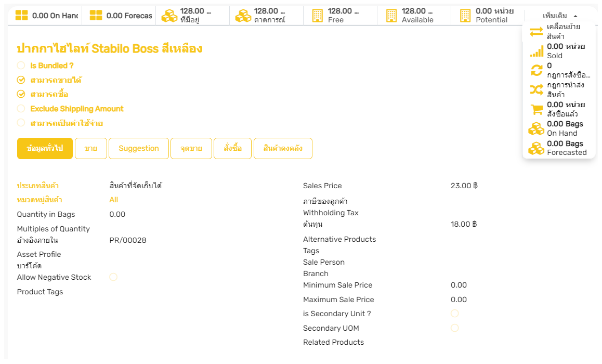The width and height of the screenshot is (602, 364).
Task: Click the Sales Price value 23.00 ฿
Action: 464,186
